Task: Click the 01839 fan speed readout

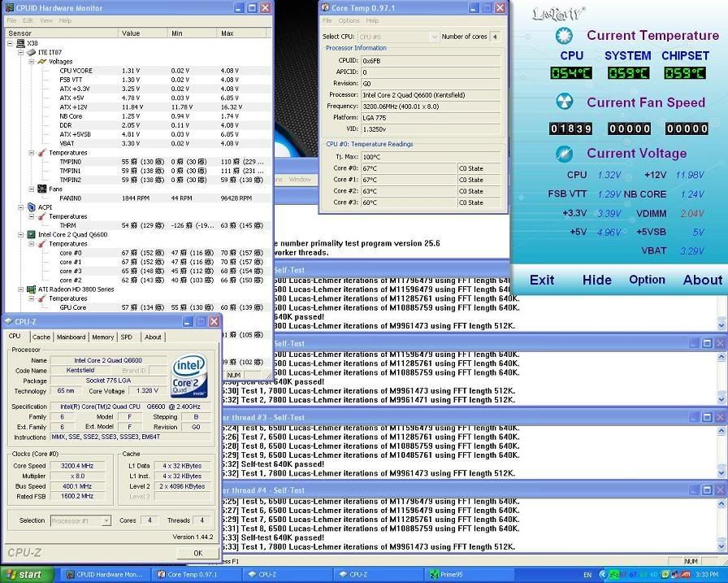Action: click(x=570, y=128)
